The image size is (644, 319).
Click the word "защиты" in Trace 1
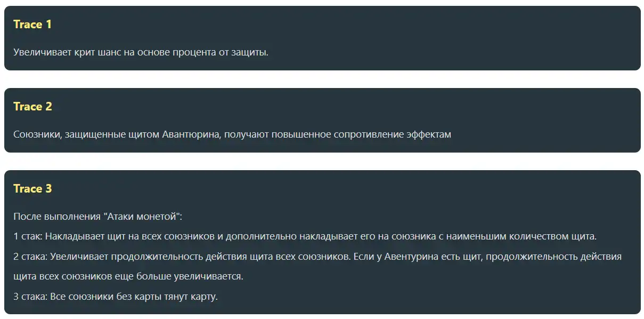coord(250,53)
